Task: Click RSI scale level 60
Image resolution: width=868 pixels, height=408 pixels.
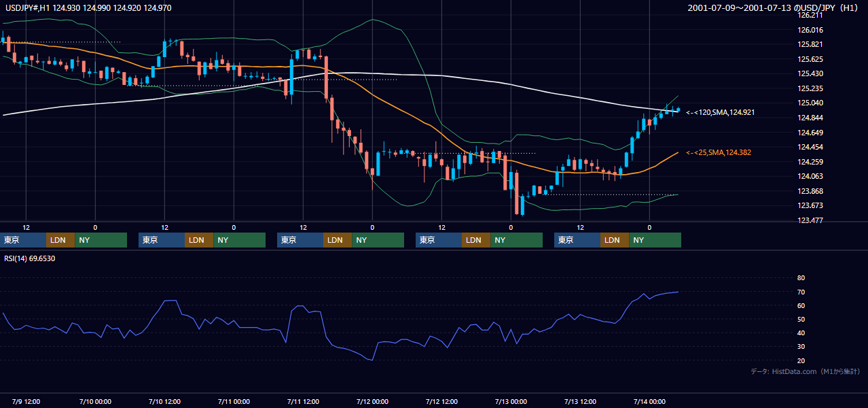Action: [x=801, y=305]
